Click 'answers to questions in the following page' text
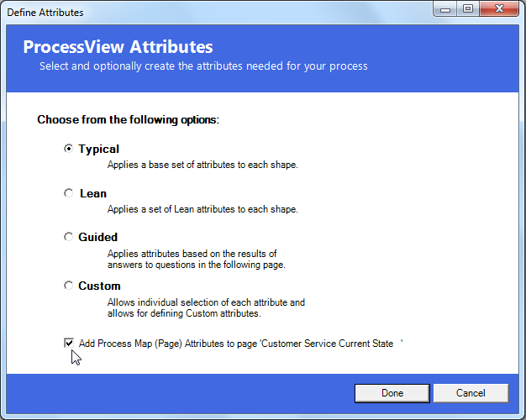This screenshot has width=526, height=420. (x=197, y=265)
